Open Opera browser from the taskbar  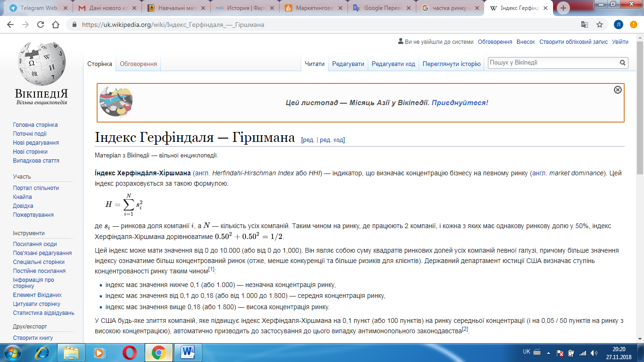tap(129, 353)
